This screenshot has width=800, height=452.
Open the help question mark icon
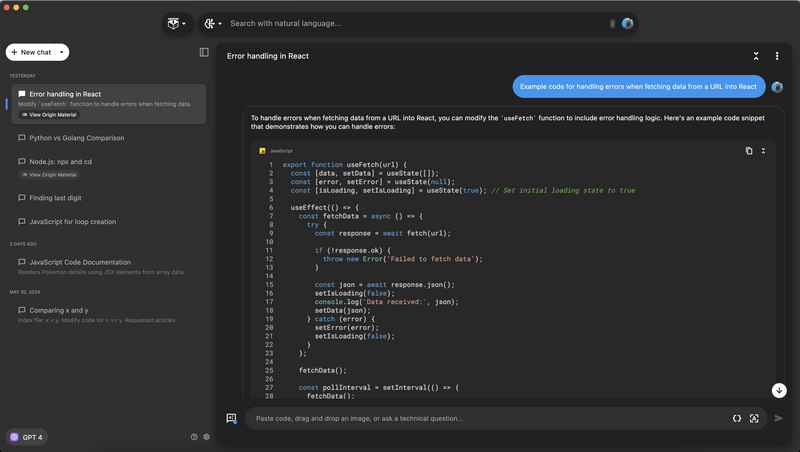click(x=194, y=437)
